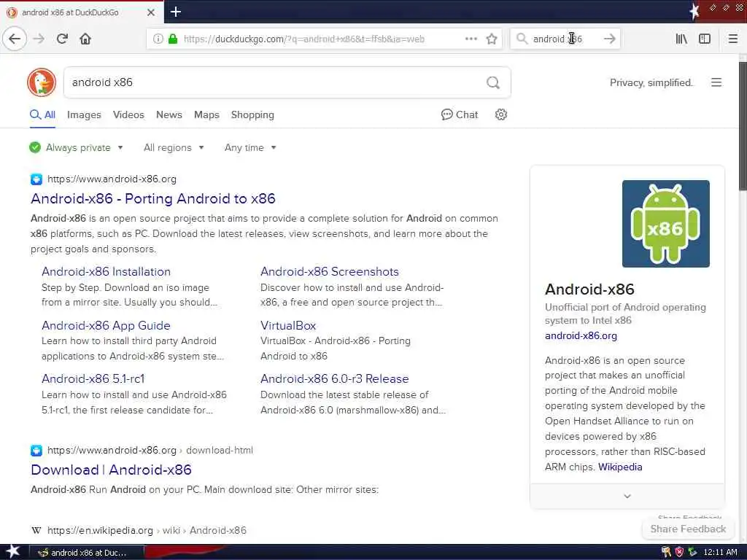Click the 12:11 AM taskbar clock
747x560 pixels.
tap(720, 553)
